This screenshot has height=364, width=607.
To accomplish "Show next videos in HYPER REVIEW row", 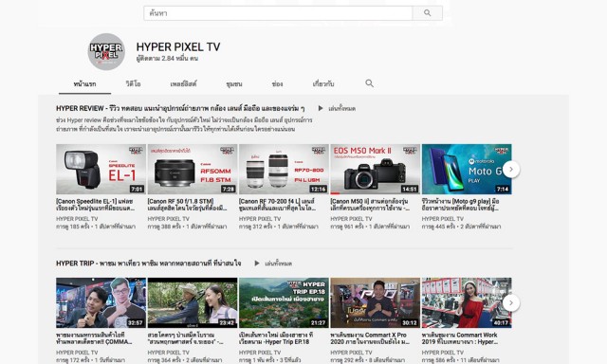I will pyautogui.click(x=511, y=169).
